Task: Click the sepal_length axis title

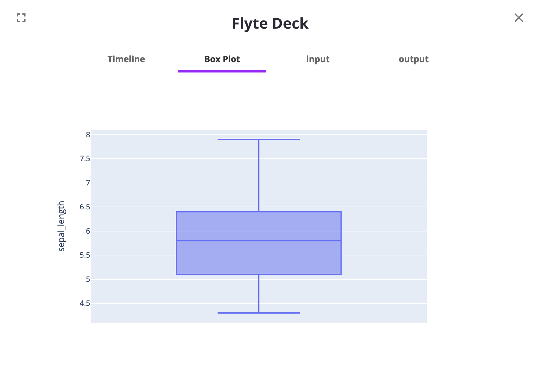Action: (x=62, y=226)
